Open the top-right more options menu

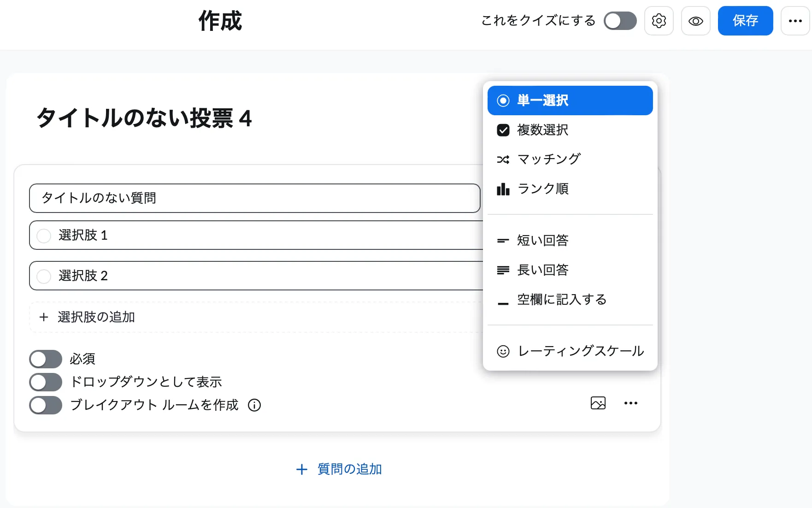(x=794, y=21)
